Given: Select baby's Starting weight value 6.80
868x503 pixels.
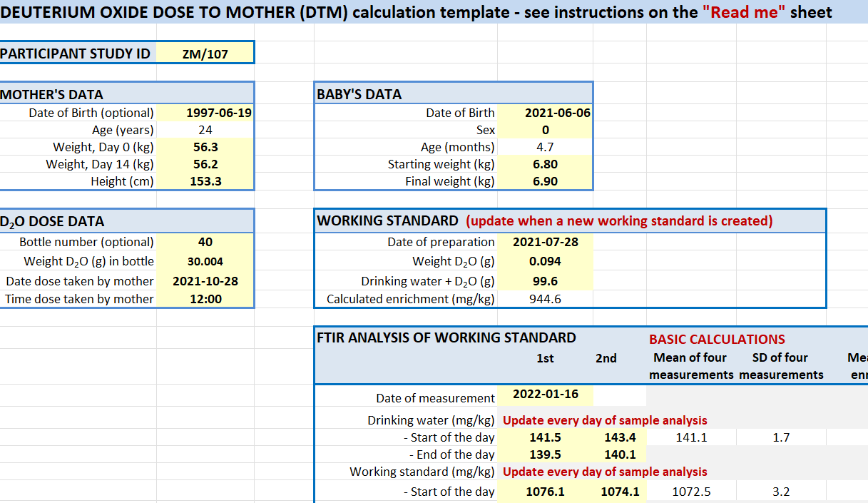Looking at the screenshot, I should [x=545, y=164].
